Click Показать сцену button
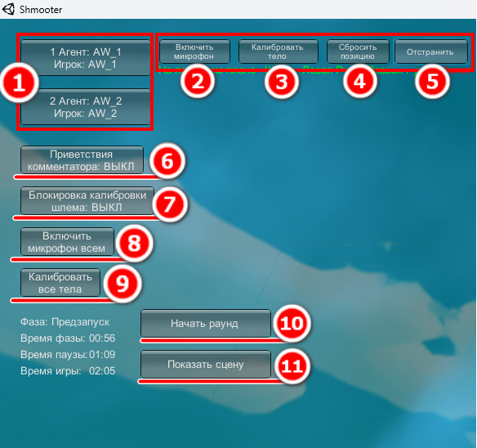 [x=205, y=365]
